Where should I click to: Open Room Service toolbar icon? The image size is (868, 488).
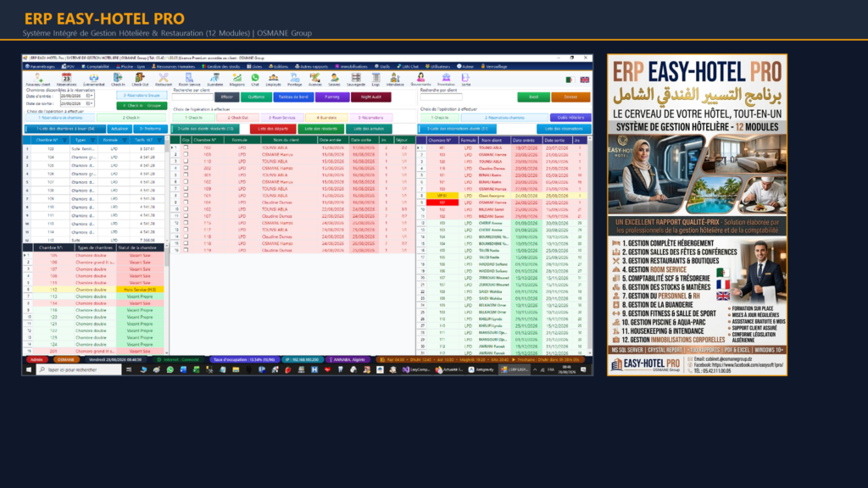coord(189,79)
